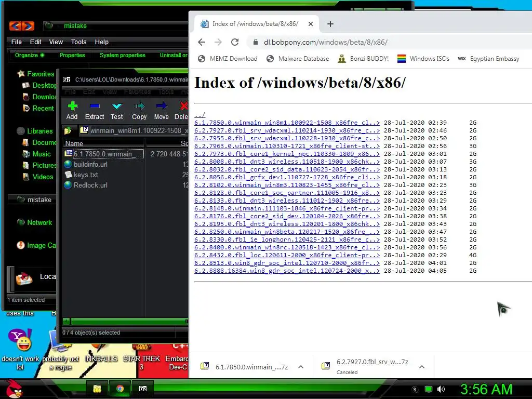
Task: Open the MEMZ Download bookmark
Action: pos(228,59)
